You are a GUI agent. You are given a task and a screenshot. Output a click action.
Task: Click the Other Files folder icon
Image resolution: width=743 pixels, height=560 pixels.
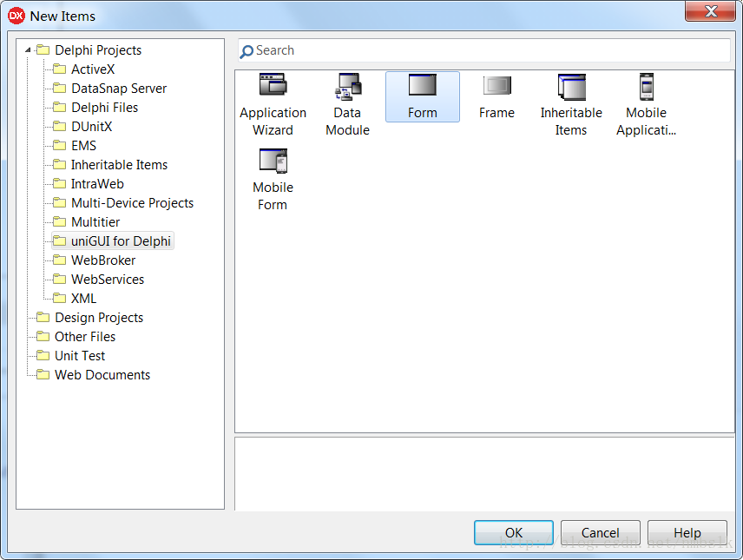point(43,336)
